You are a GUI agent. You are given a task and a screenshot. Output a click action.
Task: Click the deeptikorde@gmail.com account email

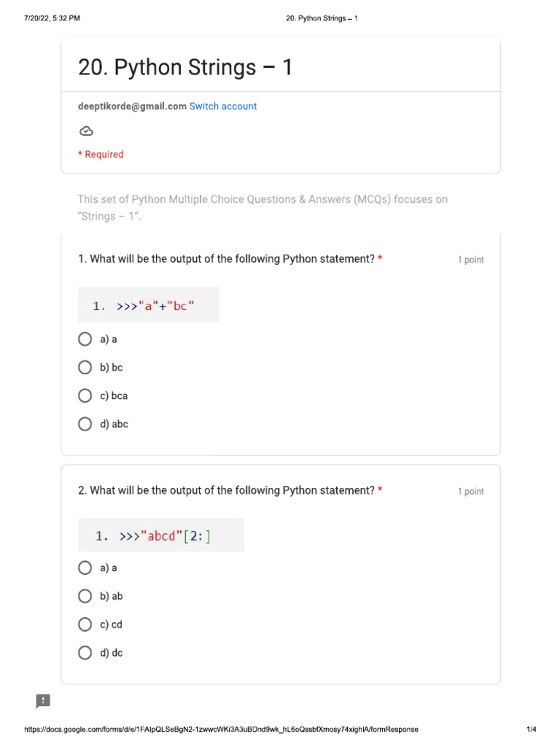tap(133, 107)
